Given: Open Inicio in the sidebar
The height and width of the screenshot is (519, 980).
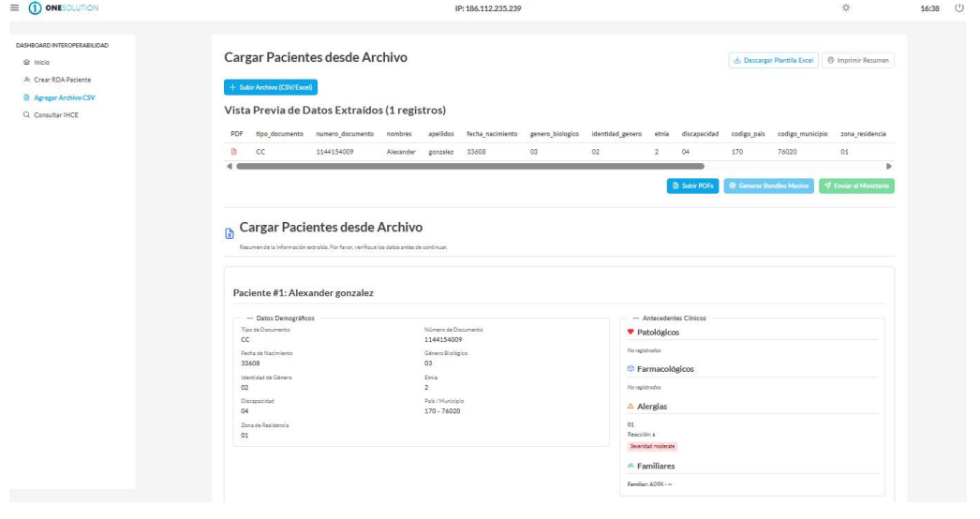Looking at the screenshot, I should 42,63.
